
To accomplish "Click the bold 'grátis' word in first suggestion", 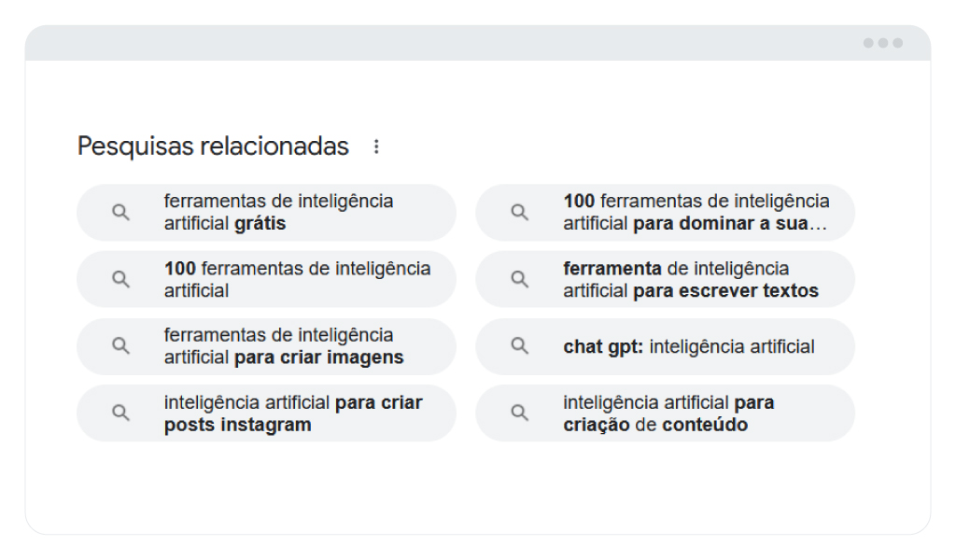I will point(260,224).
